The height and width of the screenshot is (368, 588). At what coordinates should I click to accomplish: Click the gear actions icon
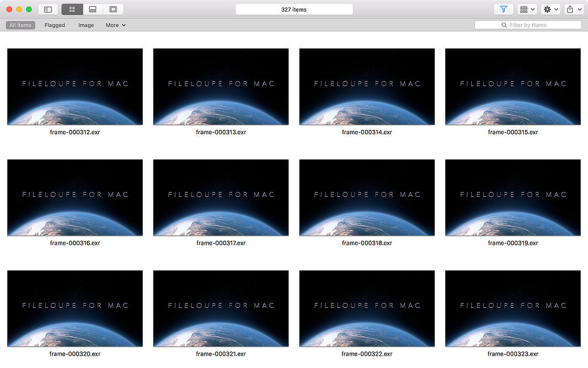pyautogui.click(x=547, y=9)
